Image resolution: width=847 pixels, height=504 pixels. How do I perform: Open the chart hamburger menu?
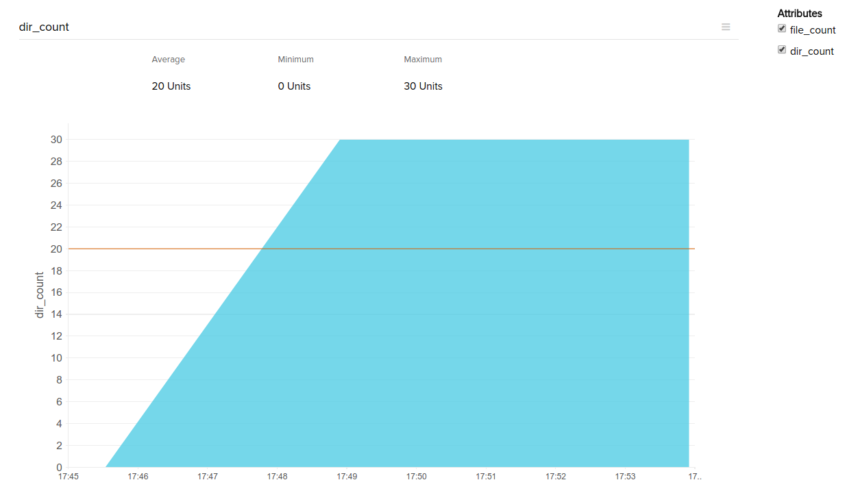pos(726,27)
